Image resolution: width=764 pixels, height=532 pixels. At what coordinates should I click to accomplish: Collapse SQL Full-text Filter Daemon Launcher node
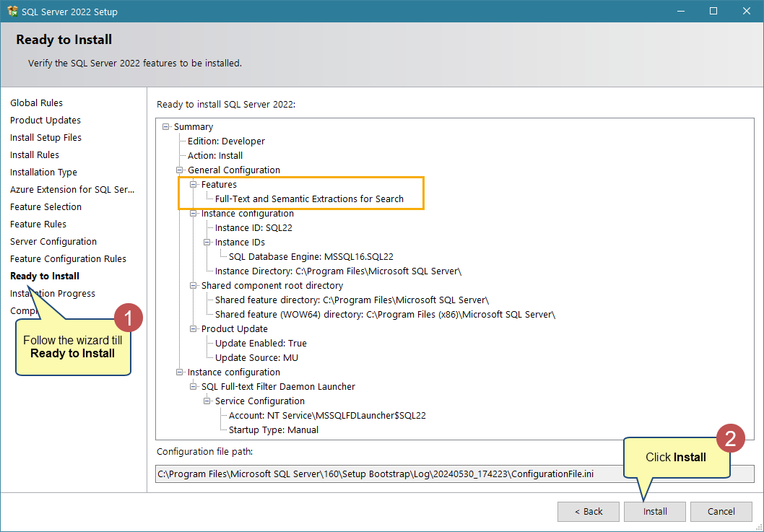tap(194, 386)
